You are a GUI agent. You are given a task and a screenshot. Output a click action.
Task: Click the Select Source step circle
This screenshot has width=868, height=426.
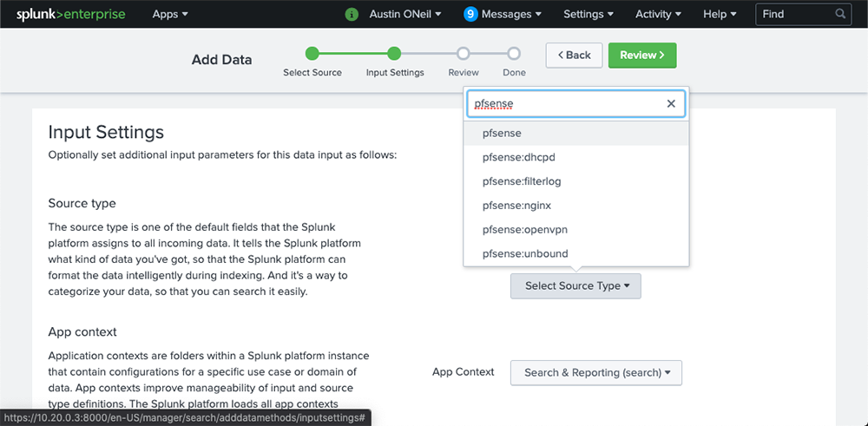click(312, 54)
